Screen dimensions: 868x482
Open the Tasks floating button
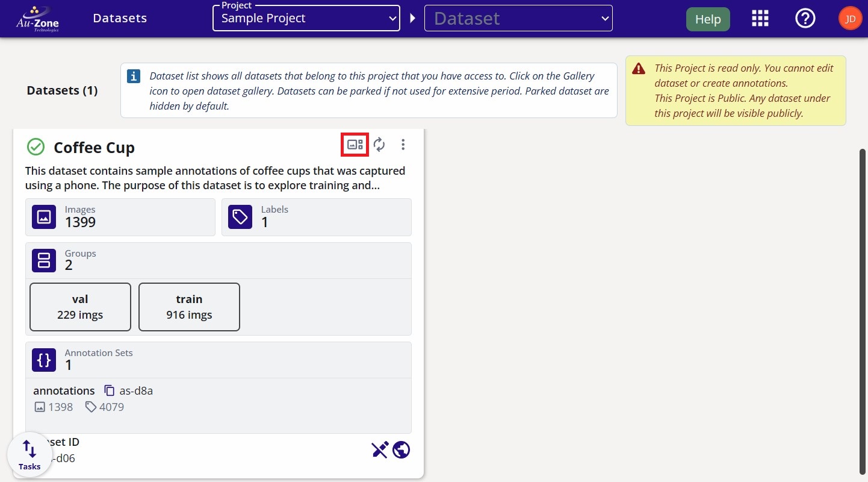(29, 454)
